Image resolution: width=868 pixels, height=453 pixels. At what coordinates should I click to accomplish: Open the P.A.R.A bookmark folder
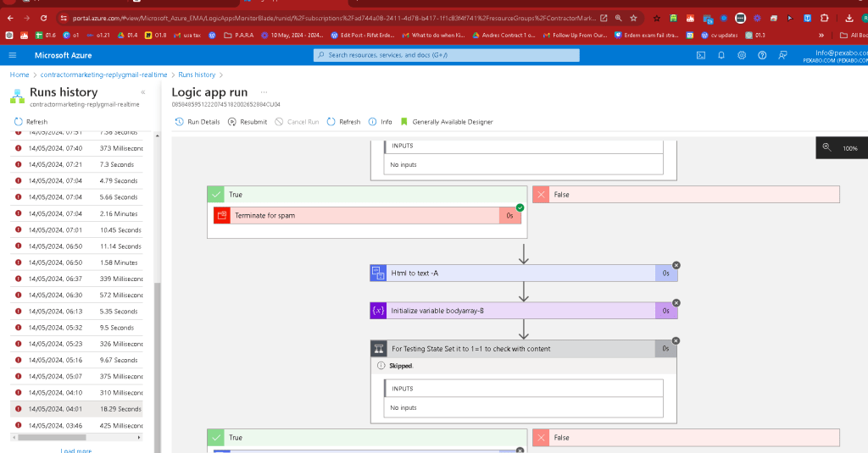238,36
